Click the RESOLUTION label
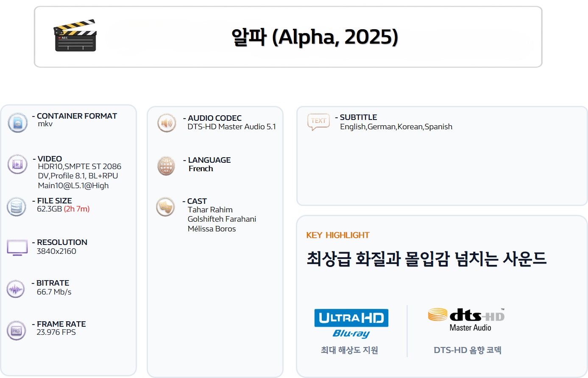Image resolution: width=588 pixels, height=378 pixels. click(x=62, y=242)
